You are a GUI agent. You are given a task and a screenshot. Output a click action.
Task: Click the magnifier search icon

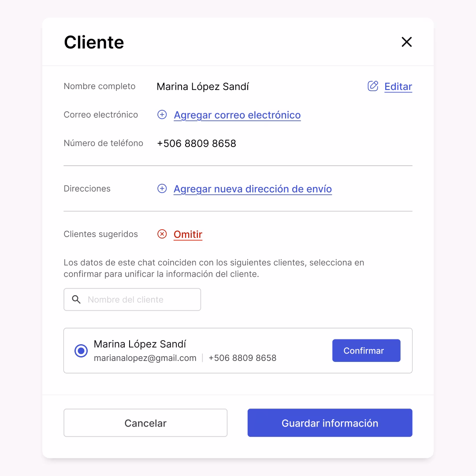pos(76,300)
